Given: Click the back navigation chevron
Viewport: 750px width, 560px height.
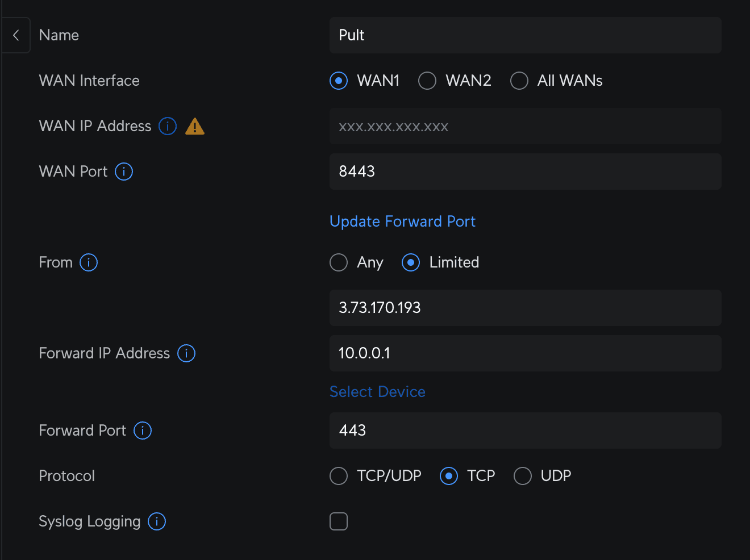Looking at the screenshot, I should 15,35.
